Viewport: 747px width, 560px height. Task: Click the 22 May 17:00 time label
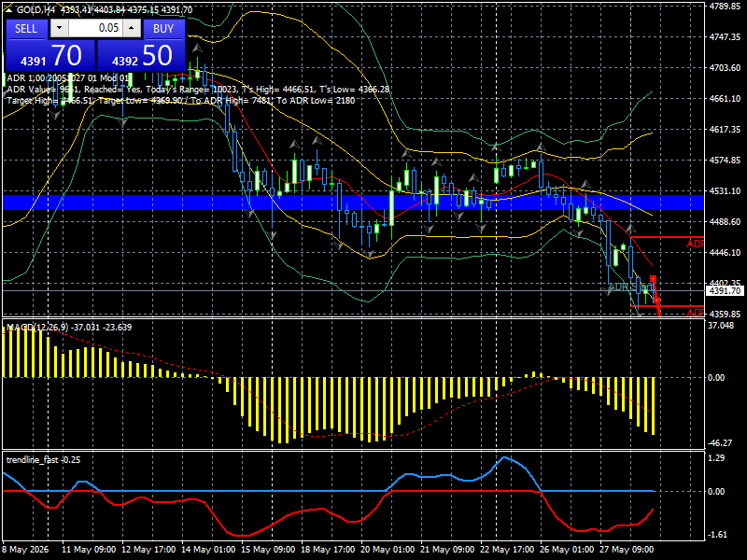click(507, 550)
